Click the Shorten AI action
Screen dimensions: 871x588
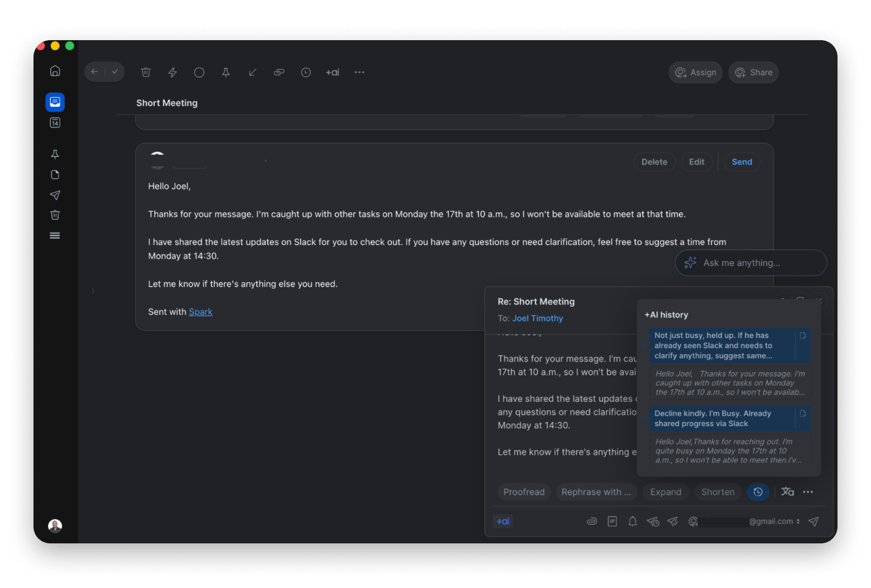click(x=718, y=492)
